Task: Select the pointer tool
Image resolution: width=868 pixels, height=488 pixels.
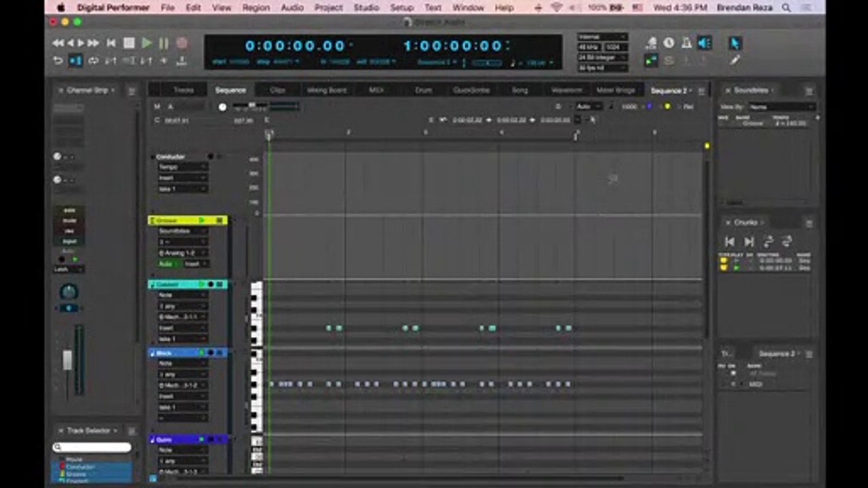Action: [734, 43]
